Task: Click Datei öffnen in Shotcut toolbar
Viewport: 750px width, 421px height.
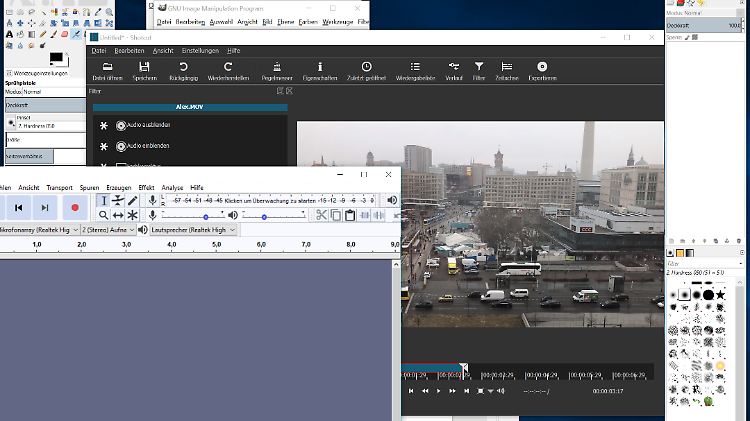Action: point(108,69)
